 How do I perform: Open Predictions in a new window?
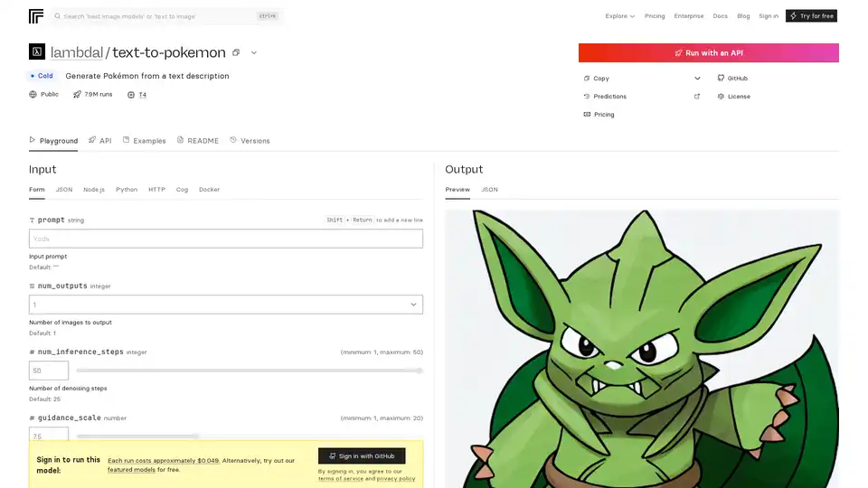click(x=696, y=97)
